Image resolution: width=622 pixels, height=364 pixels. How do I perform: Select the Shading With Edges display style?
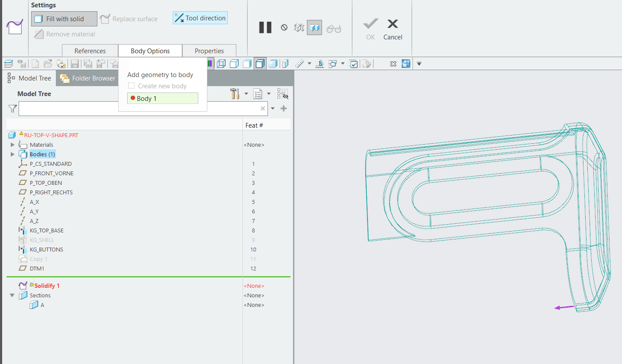point(260,63)
